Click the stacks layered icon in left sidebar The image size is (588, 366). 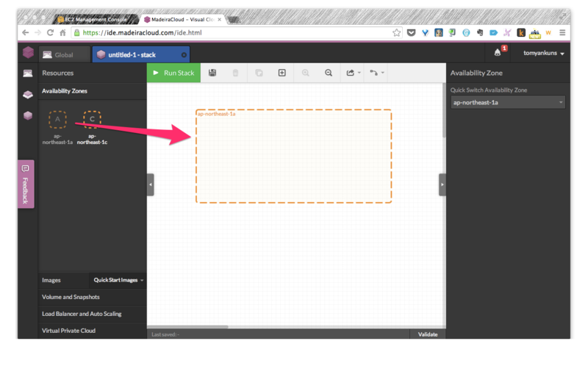click(x=28, y=95)
